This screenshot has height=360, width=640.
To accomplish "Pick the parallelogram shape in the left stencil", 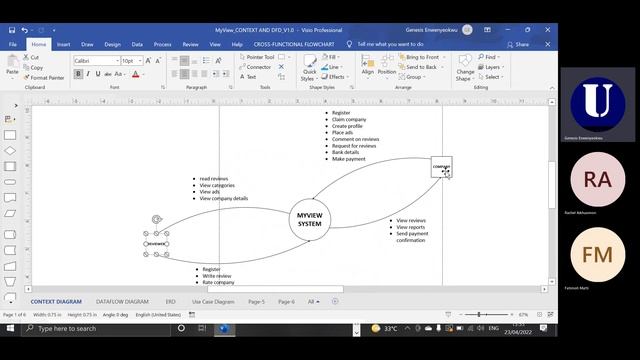I will (x=10, y=213).
